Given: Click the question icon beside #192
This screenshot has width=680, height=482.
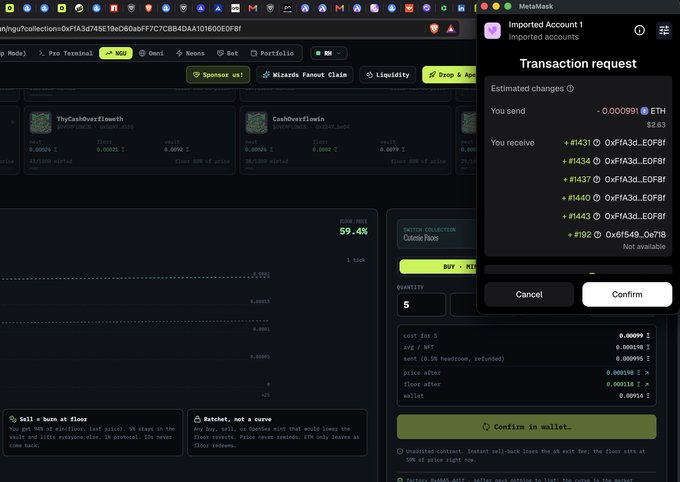Looking at the screenshot, I should click(x=598, y=235).
